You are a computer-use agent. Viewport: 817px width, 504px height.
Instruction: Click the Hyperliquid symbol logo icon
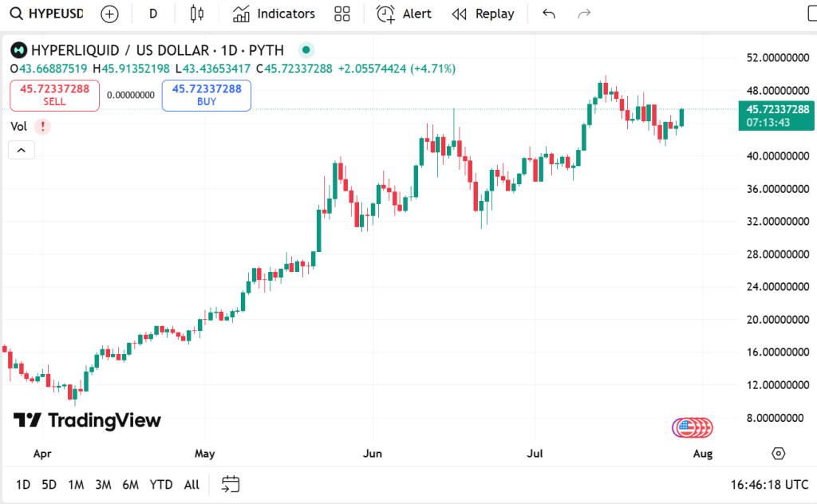[19, 50]
